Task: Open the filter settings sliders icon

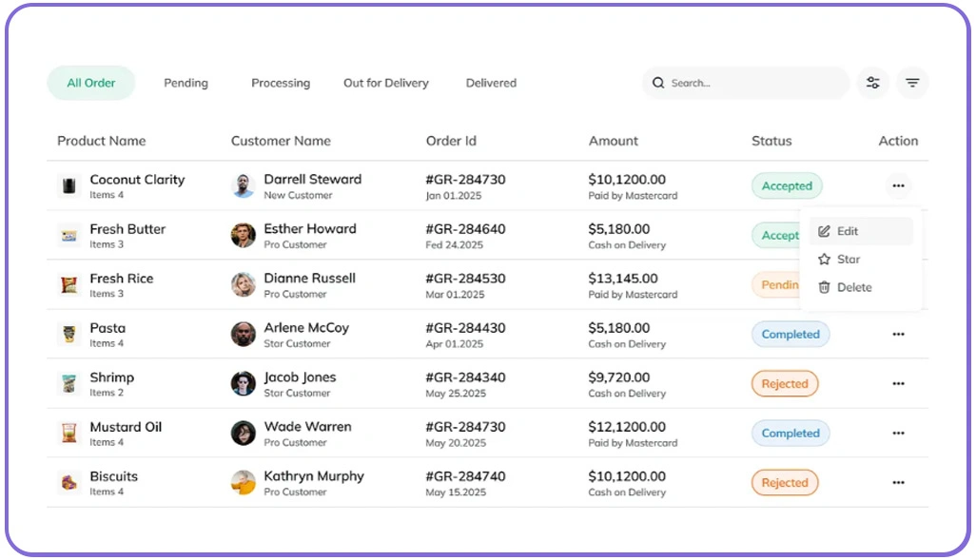Action: coord(872,83)
